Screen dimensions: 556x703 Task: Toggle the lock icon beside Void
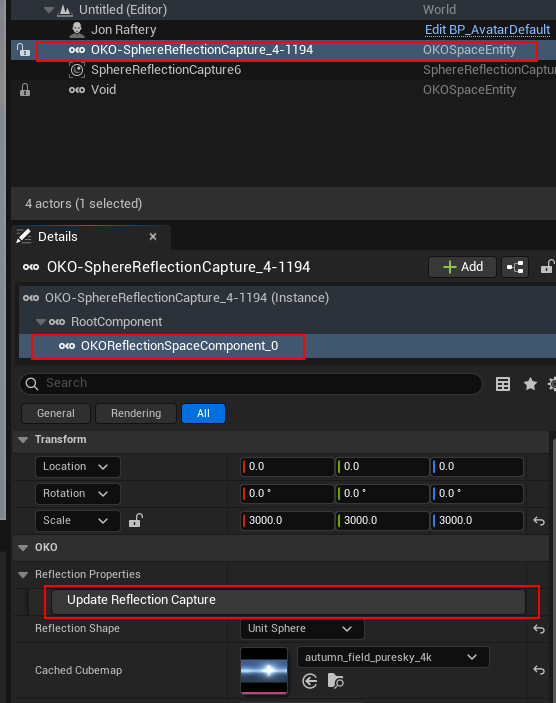[x=25, y=90]
